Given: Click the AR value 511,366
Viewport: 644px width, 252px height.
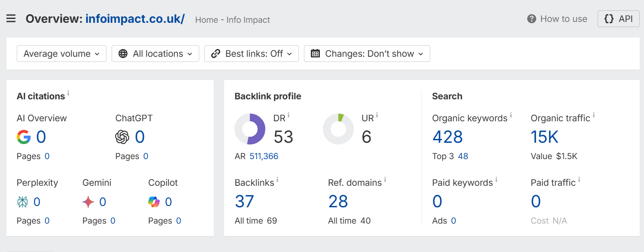Looking at the screenshot, I should coord(264,157).
